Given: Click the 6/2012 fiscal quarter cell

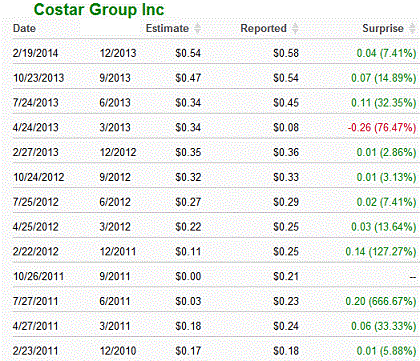Looking at the screenshot, I should click(115, 202).
